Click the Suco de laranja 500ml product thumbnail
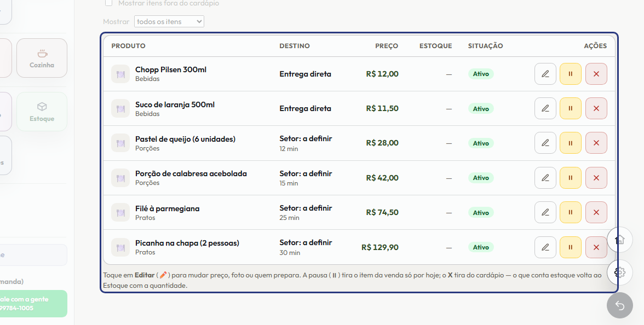 pyautogui.click(x=120, y=108)
